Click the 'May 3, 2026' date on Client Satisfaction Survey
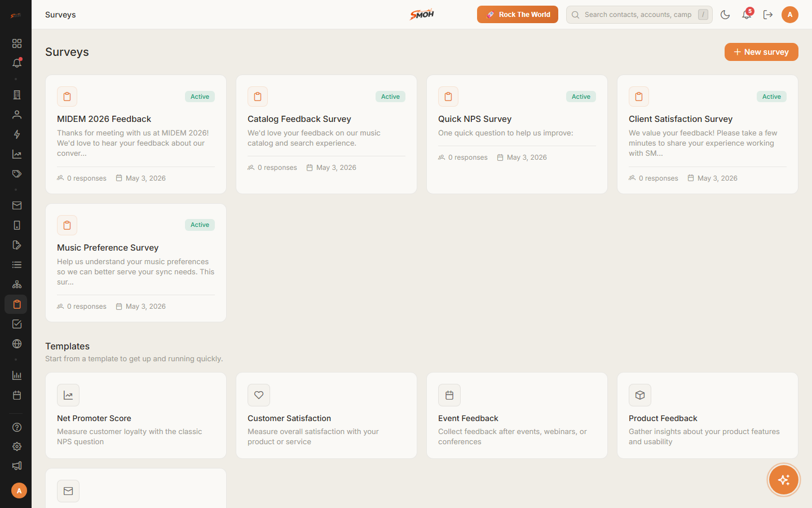The width and height of the screenshot is (812, 508). tap(713, 178)
